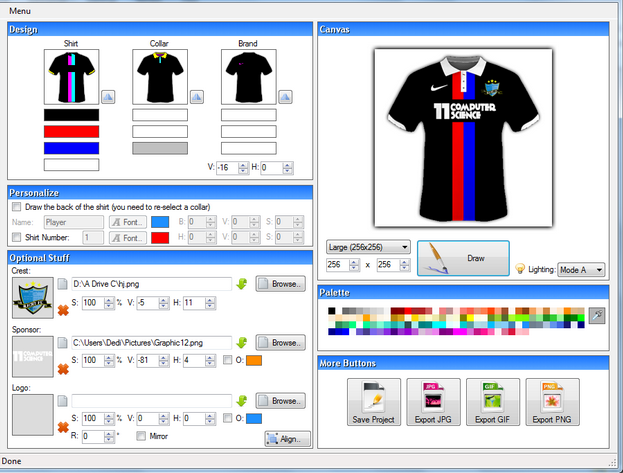Click the mirror icon next to Collar thumbnail

tap(197, 97)
